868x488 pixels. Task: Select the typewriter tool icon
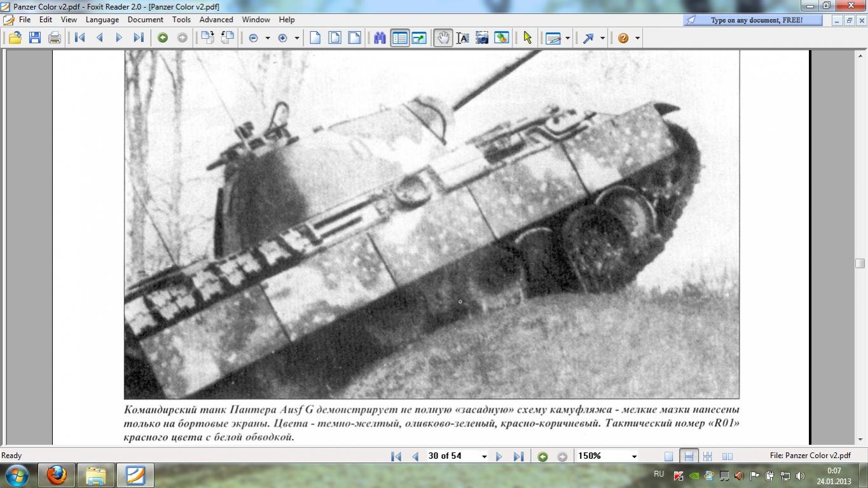(x=553, y=38)
